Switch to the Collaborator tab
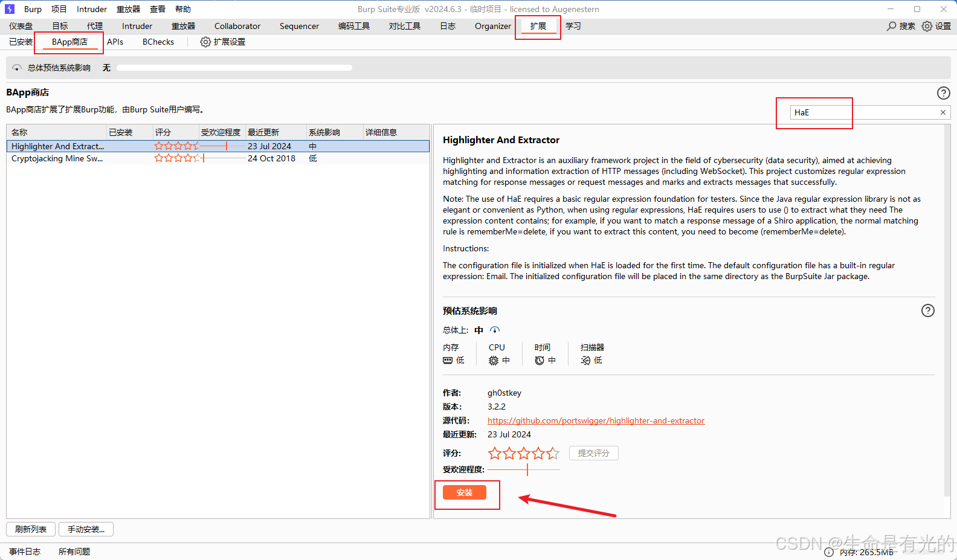Viewport: 957px width, 560px height. point(237,26)
